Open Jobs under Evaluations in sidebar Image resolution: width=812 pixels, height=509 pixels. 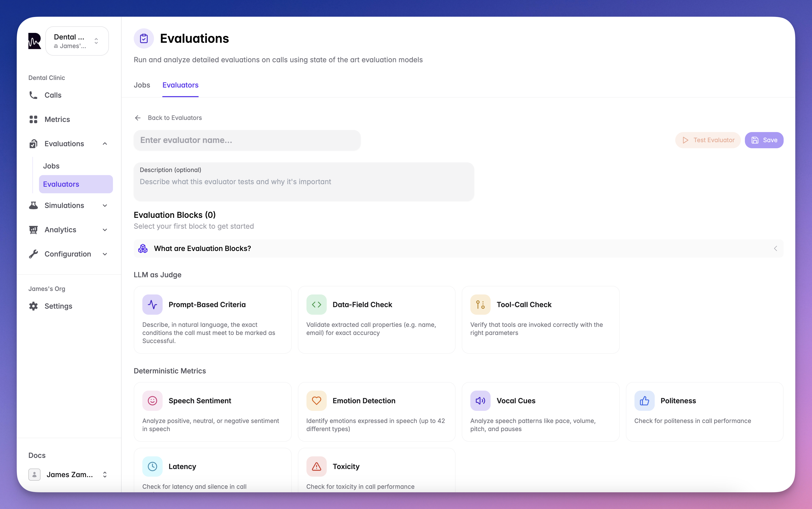point(51,166)
